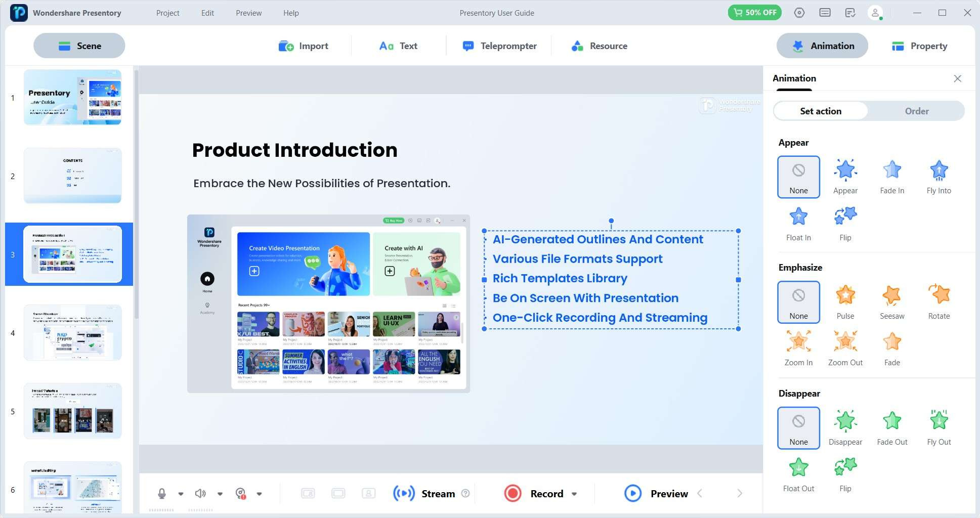This screenshot has height=518, width=980.
Task: Open the Teleprompter
Action: click(x=499, y=46)
